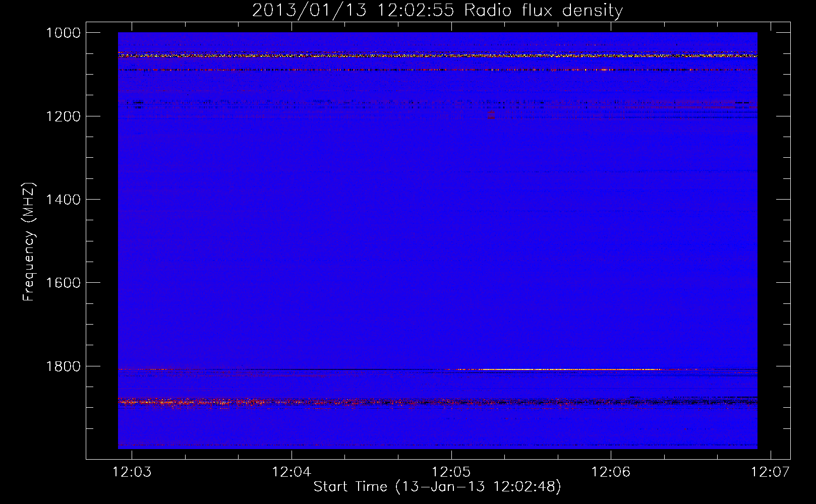Screen dimensions: 816x504
Task: Click the 12:04 time tick label
Action: pyautogui.click(x=292, y=472)
